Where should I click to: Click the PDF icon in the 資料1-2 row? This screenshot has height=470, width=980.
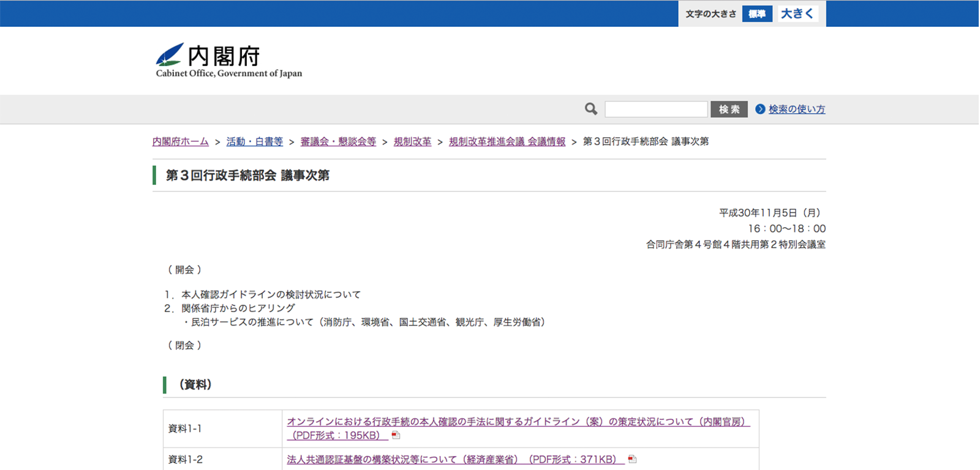(632, 459)
